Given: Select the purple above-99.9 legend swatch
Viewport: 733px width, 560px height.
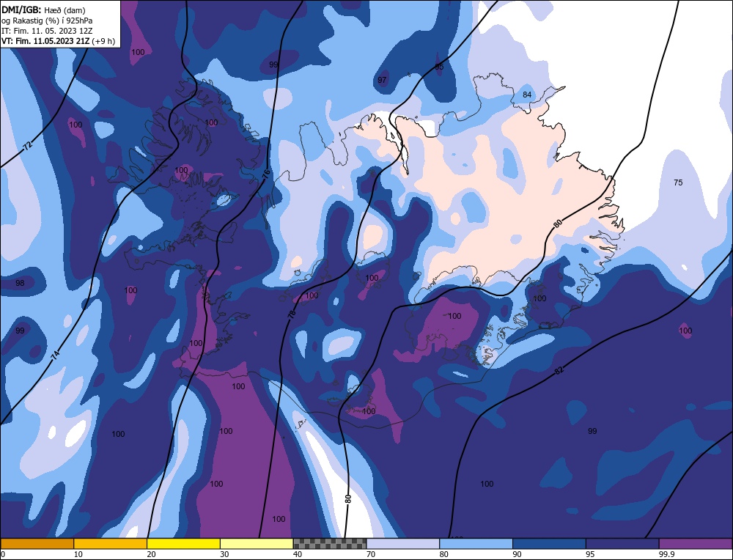Looking at the screenshot, I should tap(696, 543).
